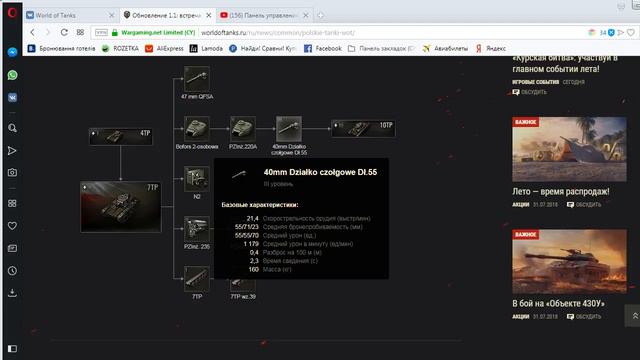Select the 4TP tank node
The image size is (640, 360).
[x=121, y=137]
